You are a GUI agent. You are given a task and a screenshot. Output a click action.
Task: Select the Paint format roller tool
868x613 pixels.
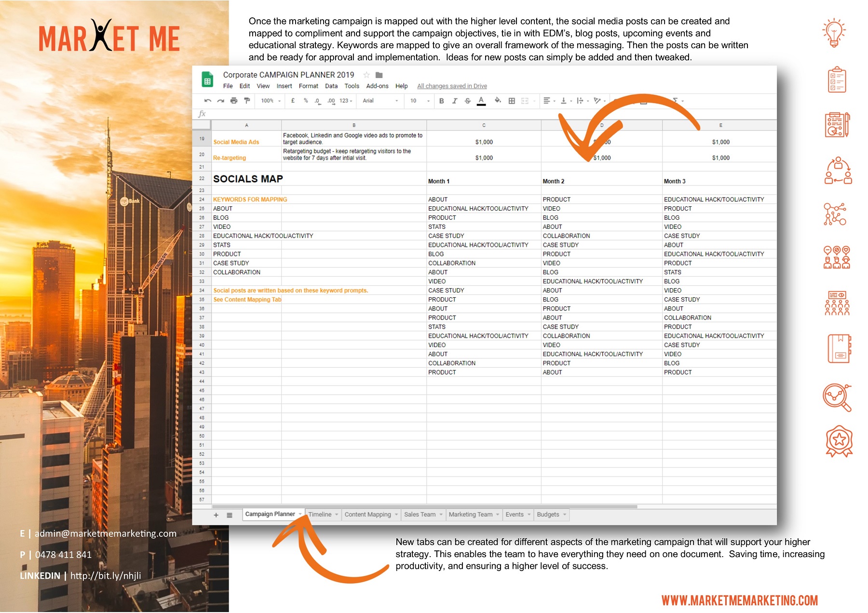coord(247,101)
